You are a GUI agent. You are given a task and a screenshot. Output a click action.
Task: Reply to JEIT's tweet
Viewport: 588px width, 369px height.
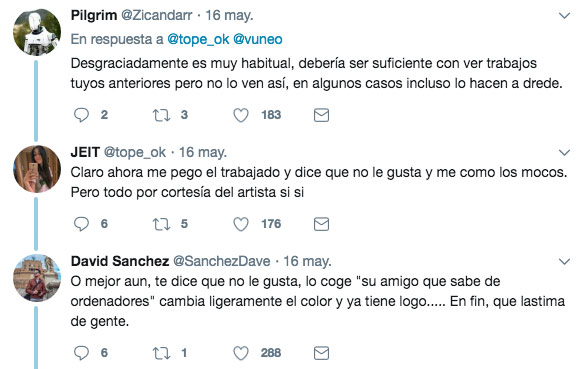(81, 224)
